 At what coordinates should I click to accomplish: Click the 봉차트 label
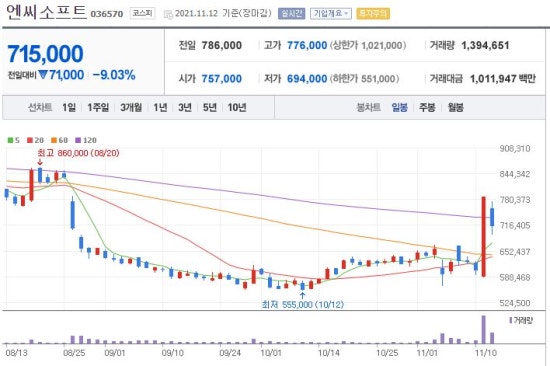pos(369,107)
